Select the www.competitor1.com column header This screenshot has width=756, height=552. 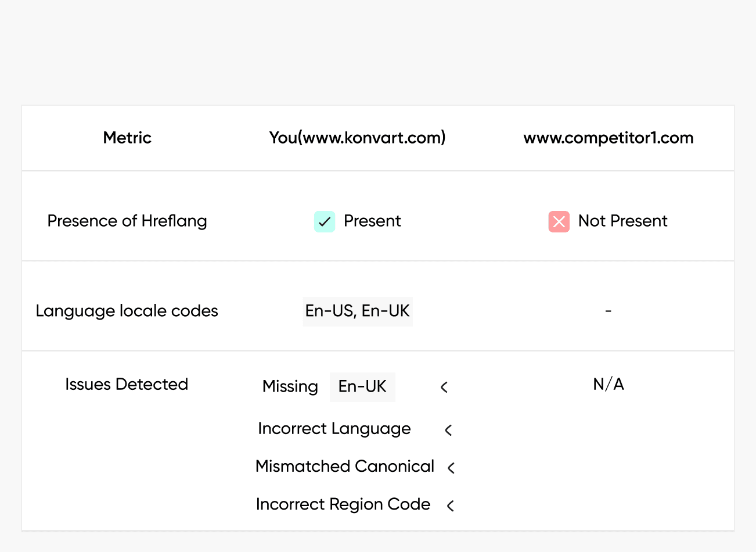coord(608,138)
